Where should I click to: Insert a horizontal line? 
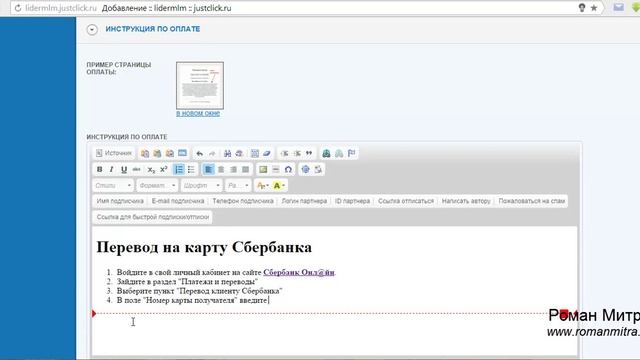click(276, 169)
